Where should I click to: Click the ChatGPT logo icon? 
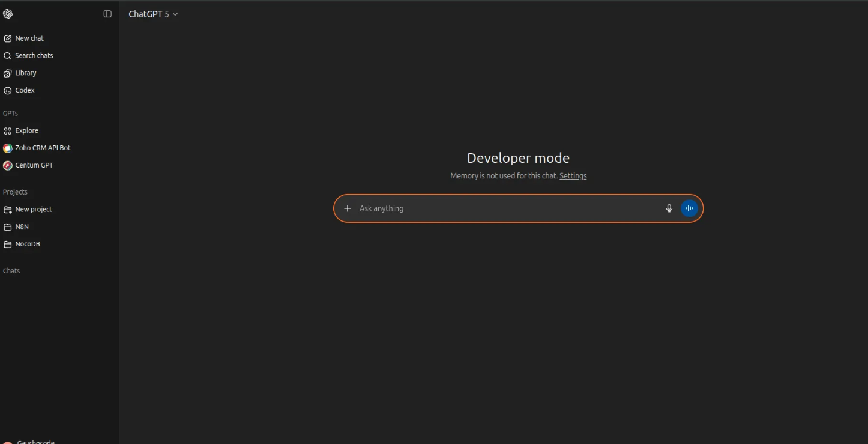[8, 14]
